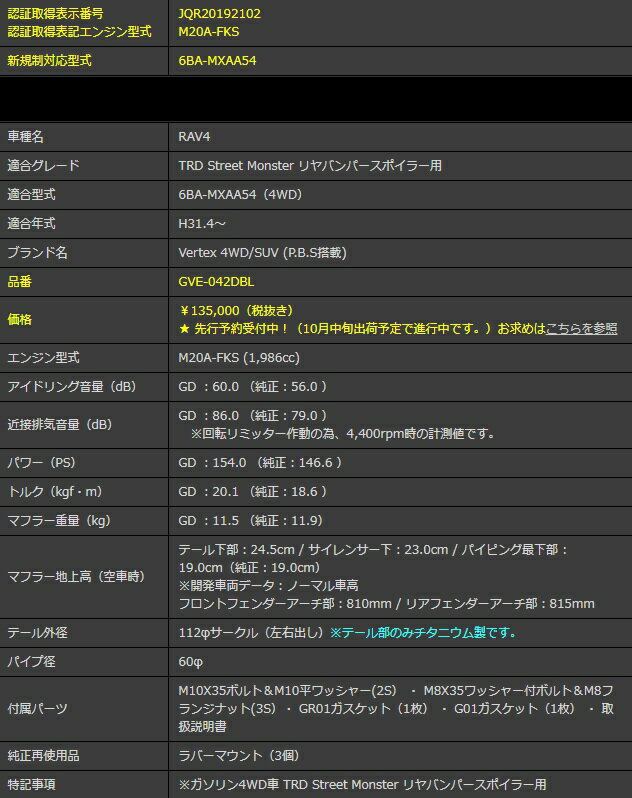Click the Vertex 4WD/SUV brand name value

(x=261, y=253)
